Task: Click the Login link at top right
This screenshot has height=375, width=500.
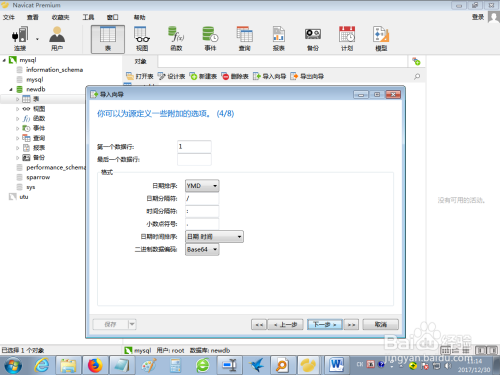Action: point(477,17)
